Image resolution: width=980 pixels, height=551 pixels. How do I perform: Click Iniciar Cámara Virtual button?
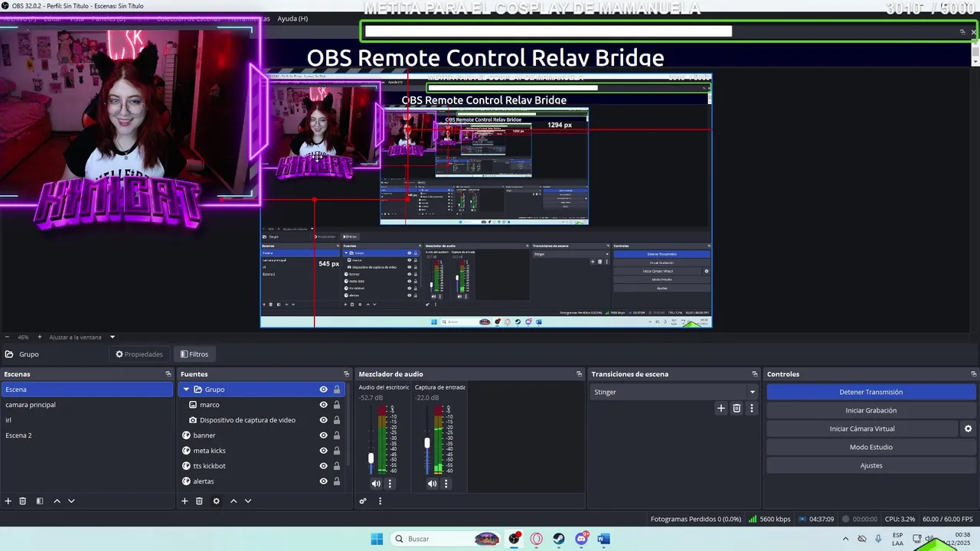pyautogui.click(x=862, y=429)
